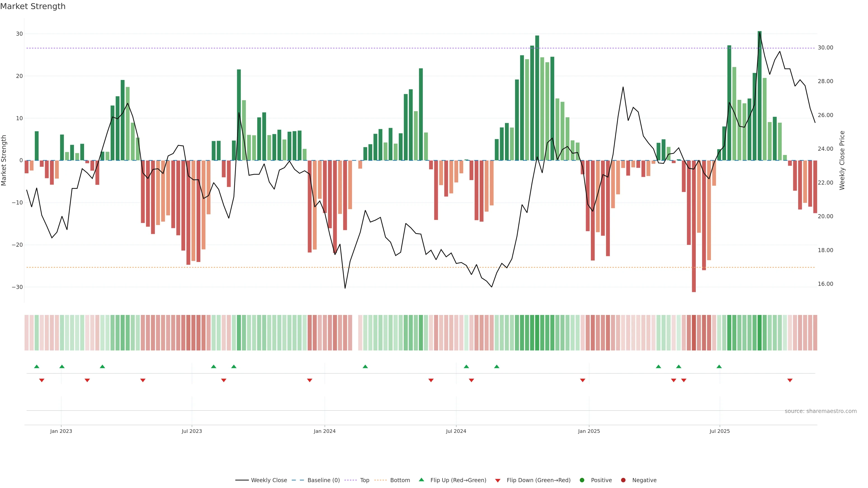The height and width of the screenshot is (488, 868).
Task: Click the leftmost green flip-up triangle marker
Action: (37, 366)
